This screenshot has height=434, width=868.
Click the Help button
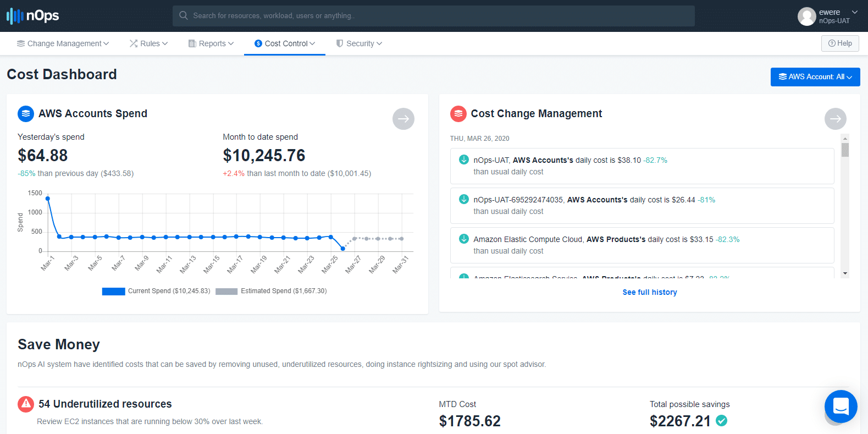tap(840, 43)
